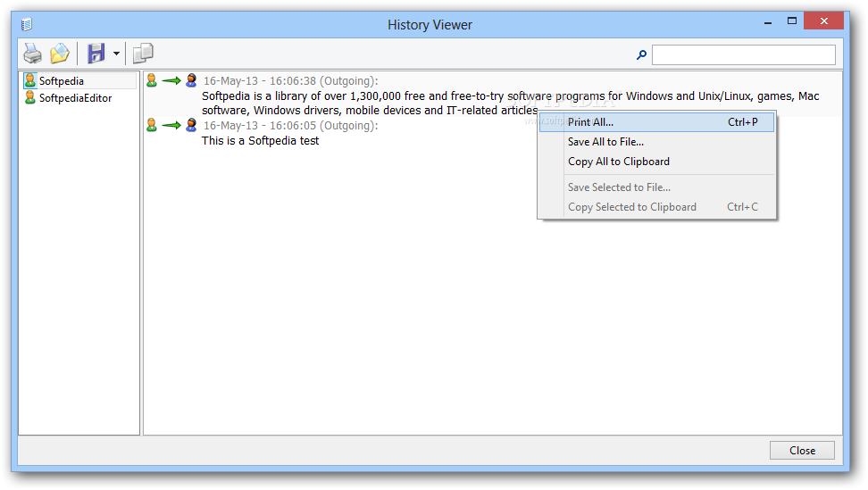
Task: Click the printer icon in toolbar
Action: pos(33,54)
